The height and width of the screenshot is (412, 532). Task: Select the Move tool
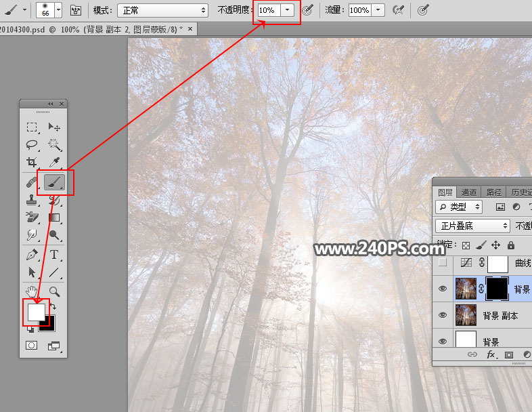point(54,127)
